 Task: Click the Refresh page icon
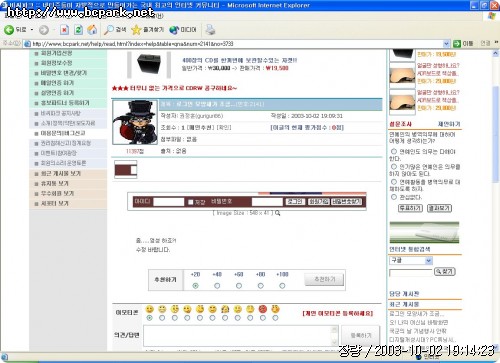click(x=78, y=30)
